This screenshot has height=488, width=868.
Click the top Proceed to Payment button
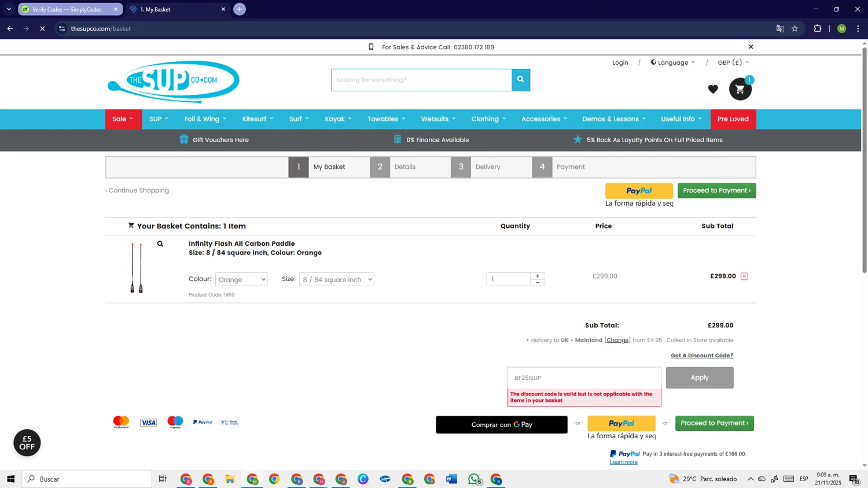716,190
